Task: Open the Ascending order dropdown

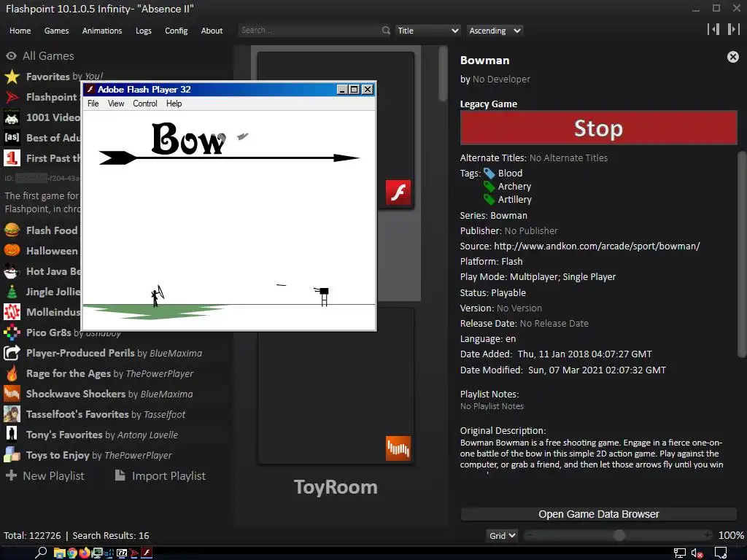Action: (x=495, y=31)
